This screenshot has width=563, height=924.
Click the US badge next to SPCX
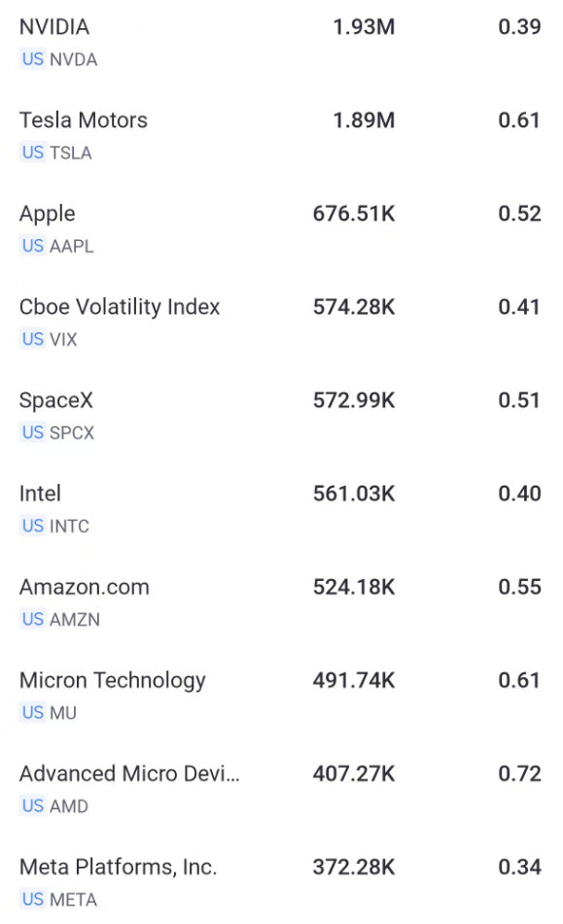33,432
